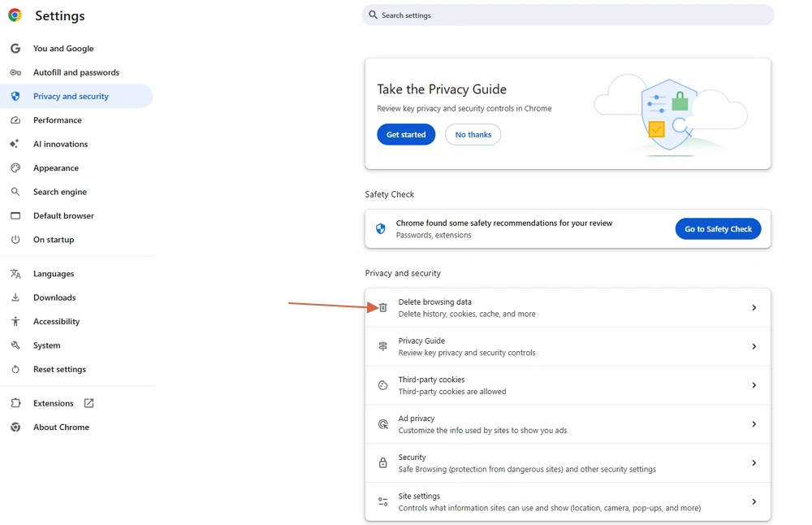The width and height of the screenshot is (812, 525).
Task: Click Review key privacy and security controls row text
Action: pos(467,353)
